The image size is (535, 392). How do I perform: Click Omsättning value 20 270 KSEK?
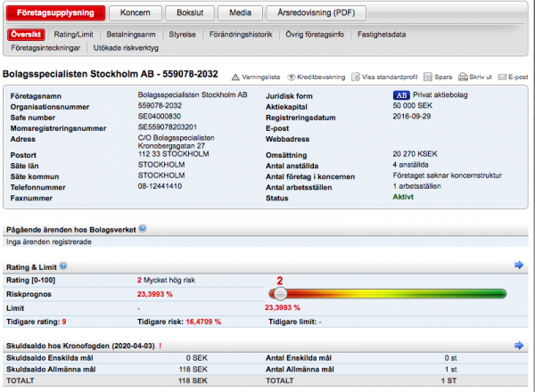(415, 154)
